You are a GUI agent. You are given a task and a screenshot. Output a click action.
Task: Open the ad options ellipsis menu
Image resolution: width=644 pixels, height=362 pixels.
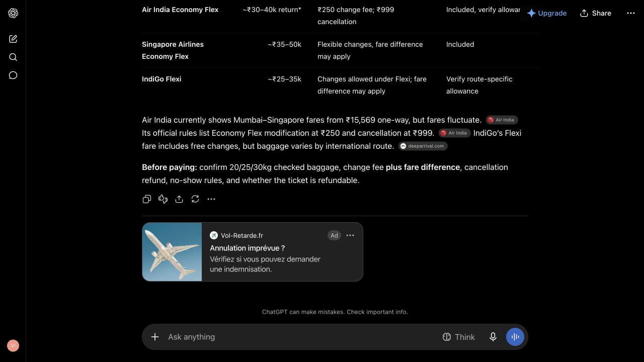pyautogui.click(x=350, y=235)
